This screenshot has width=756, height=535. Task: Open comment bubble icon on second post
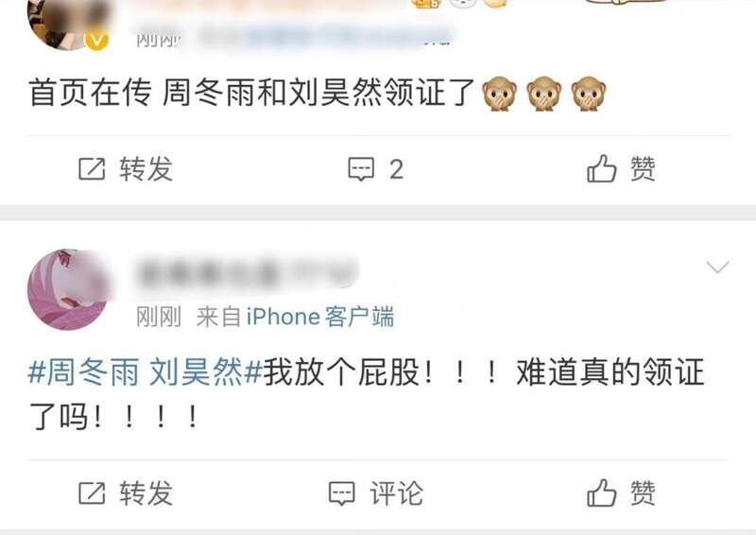[342, 493]
